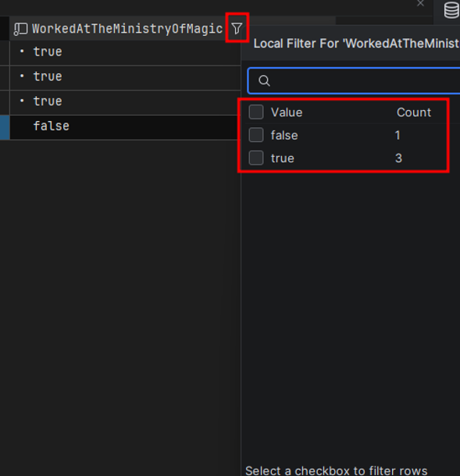This screenshot has width=460, height=476.
Task: Click the highlighted row gutter beside false
Action: pos(5,127)
